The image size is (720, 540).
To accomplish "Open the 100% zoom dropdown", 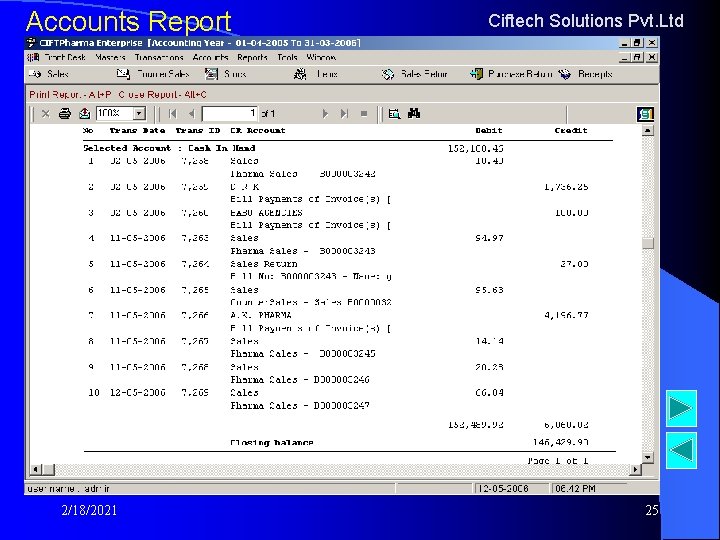I will tap(139, 113).
